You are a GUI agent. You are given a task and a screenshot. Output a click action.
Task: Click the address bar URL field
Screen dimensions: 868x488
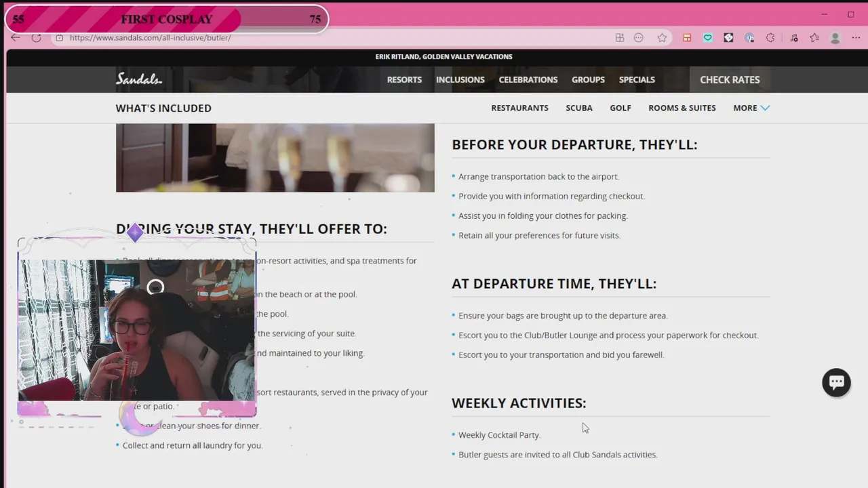(x=332, y=38)
